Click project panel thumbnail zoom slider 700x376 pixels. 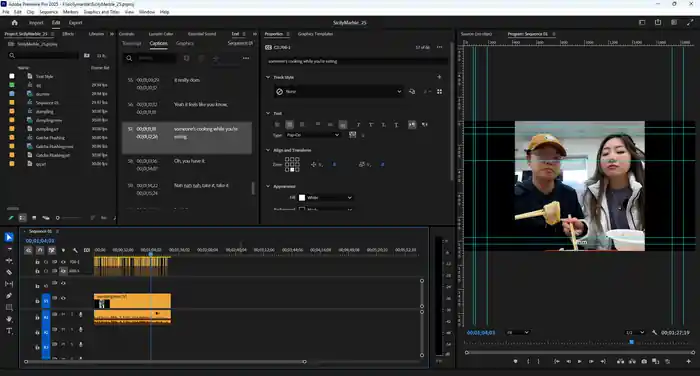coord(69,218)
